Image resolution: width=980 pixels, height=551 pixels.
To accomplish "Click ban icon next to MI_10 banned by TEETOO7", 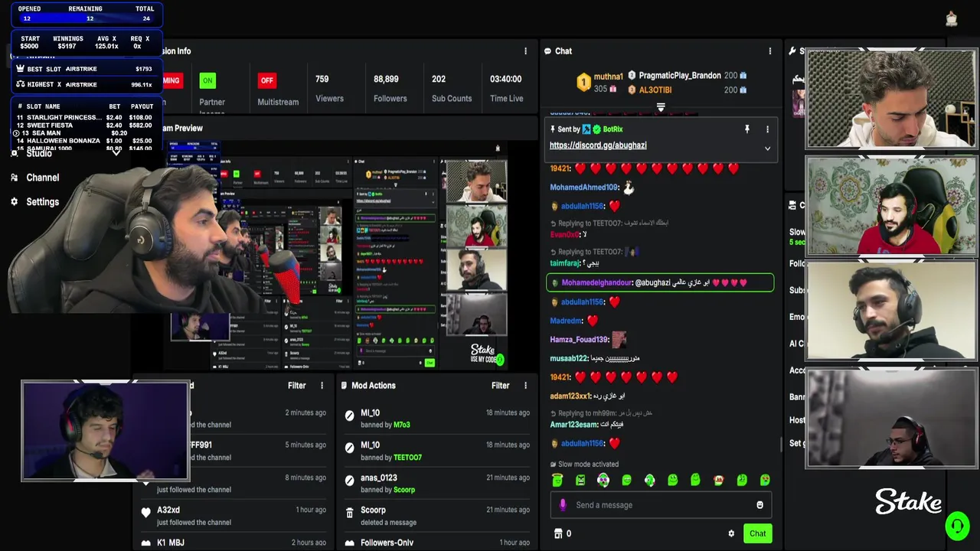I will pos(350,448).
